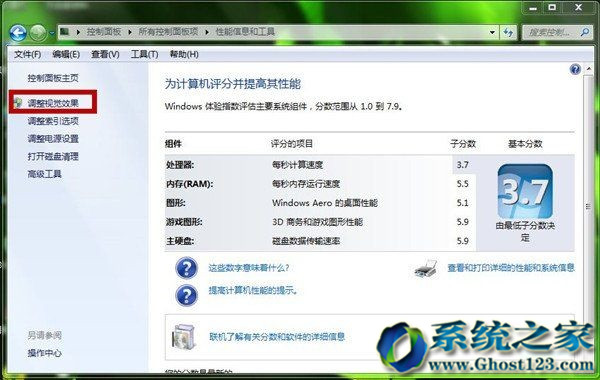Click question icon beside 这些数字意味着什么
Screen dimensions: 600x380
(x=186, y=268)
